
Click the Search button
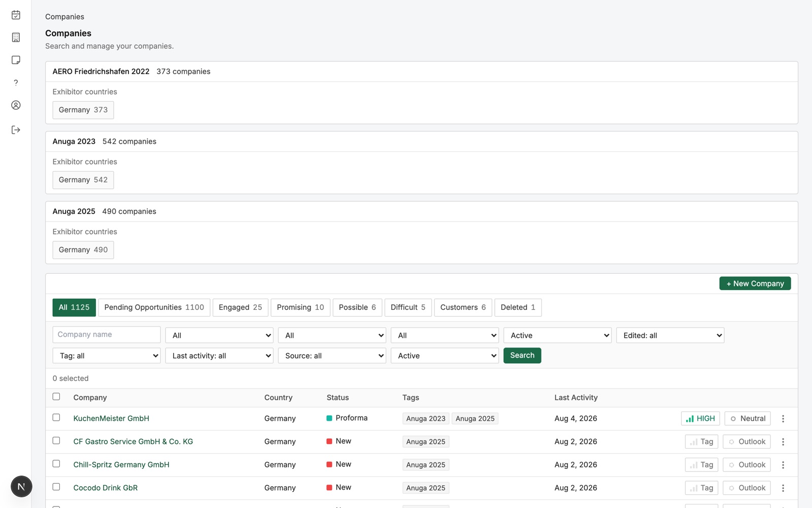pyautogui.click(x=522, y=356)
